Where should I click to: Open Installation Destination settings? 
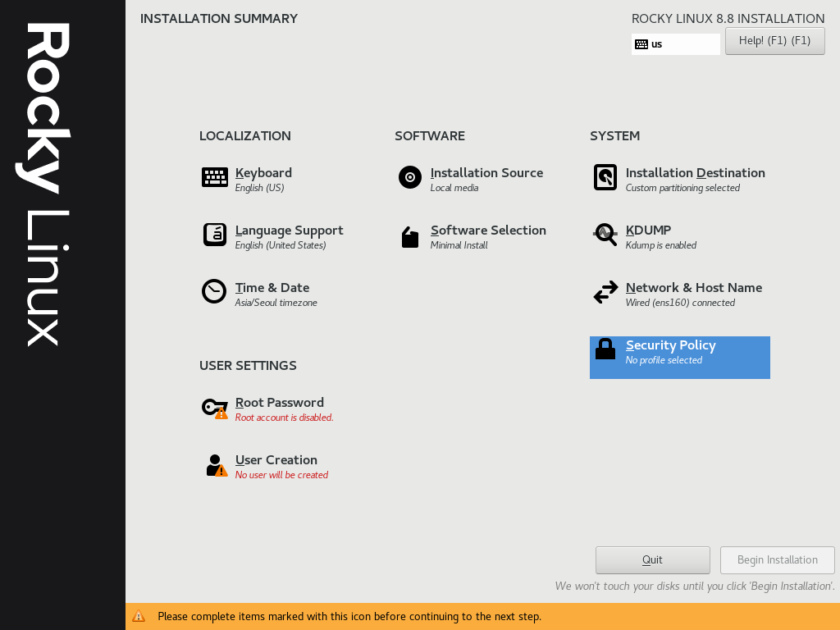click(696, 173)
